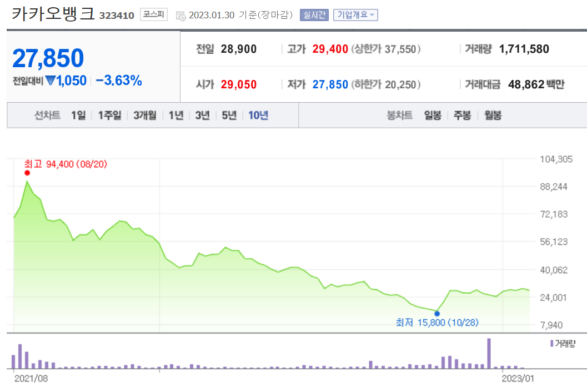Click the 104,305 y-axis label
The image size is (587, 392).
tap(556, 159)
